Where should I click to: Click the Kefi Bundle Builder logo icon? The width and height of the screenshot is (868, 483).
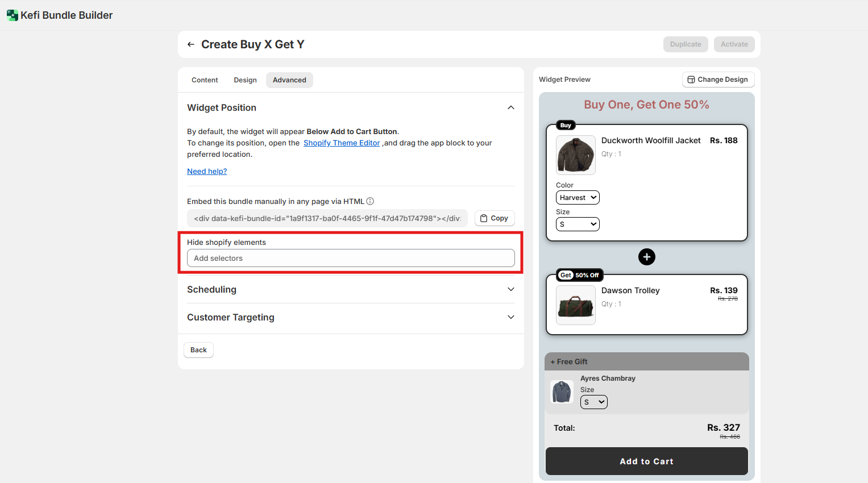12,15
